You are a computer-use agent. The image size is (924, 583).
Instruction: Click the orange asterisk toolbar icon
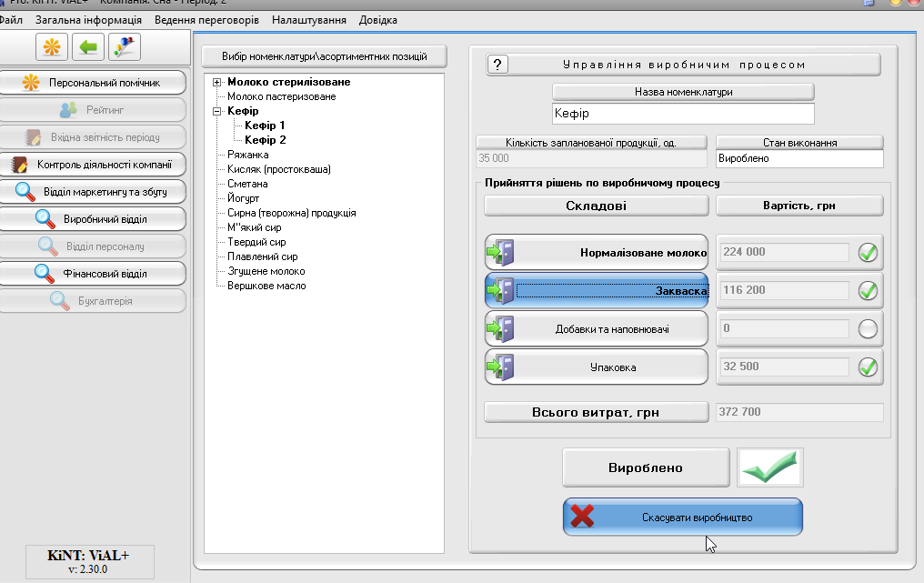(52, 46)
